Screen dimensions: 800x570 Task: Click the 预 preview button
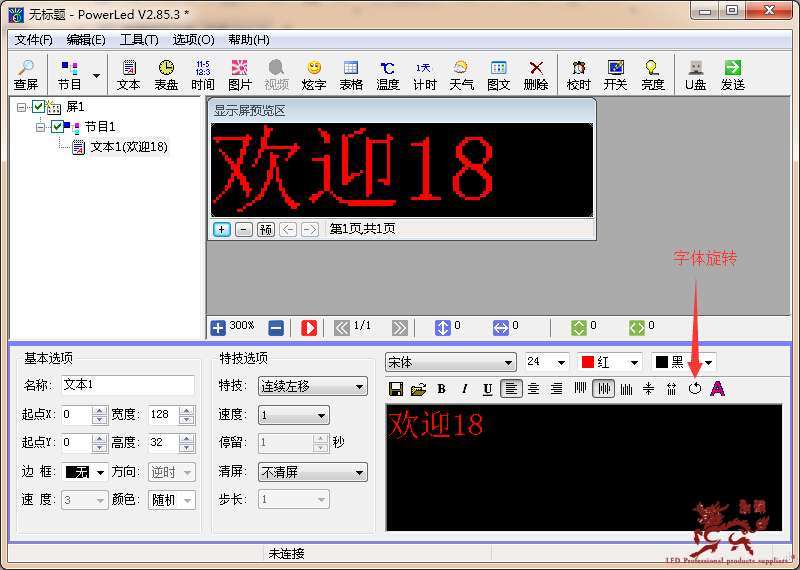point(266,230)
